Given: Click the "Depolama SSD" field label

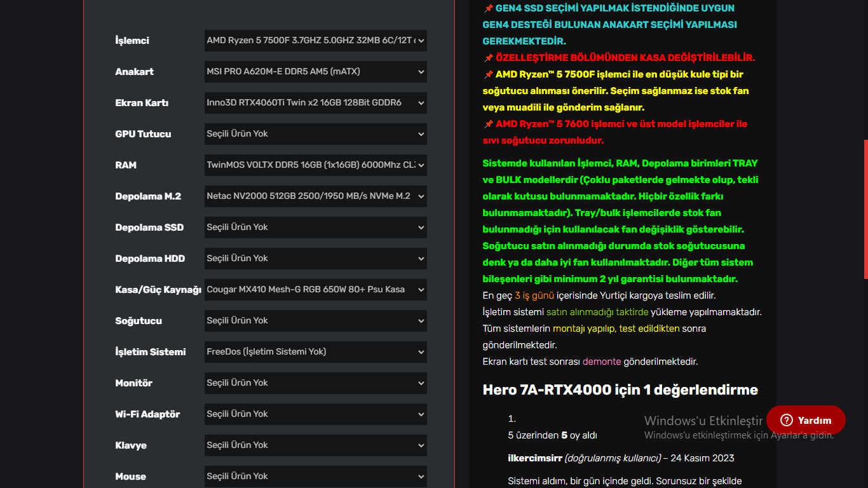Looking at the screenshot, I should click(x=149, y=227).
